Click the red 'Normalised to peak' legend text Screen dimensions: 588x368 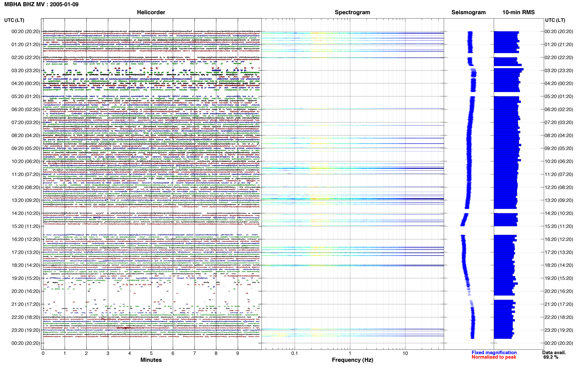(494, 357)
